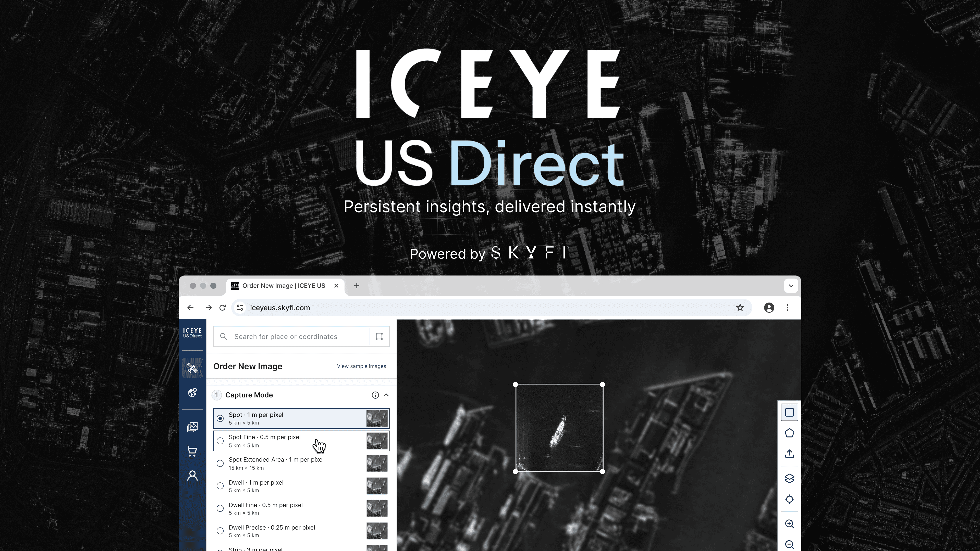Open the Chrome three-dot menu
This screenshot has height=551, width=980.
(788, 308)
